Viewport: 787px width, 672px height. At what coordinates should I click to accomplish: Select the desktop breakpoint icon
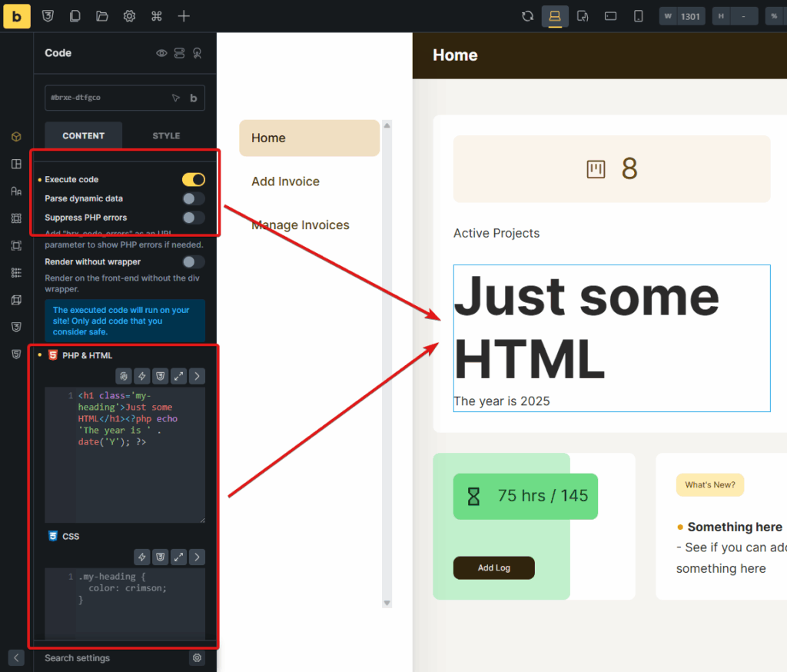click(x=554, y=15)
